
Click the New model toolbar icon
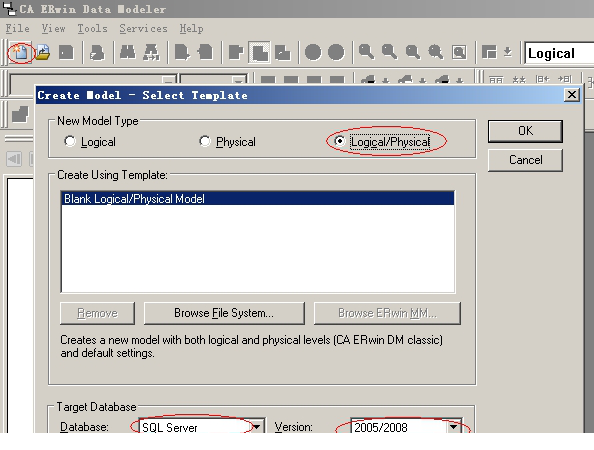[x=20, y=52]
